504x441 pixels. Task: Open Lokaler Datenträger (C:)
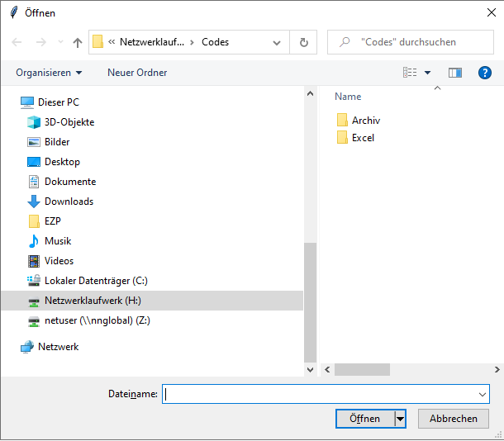point(96,281)
